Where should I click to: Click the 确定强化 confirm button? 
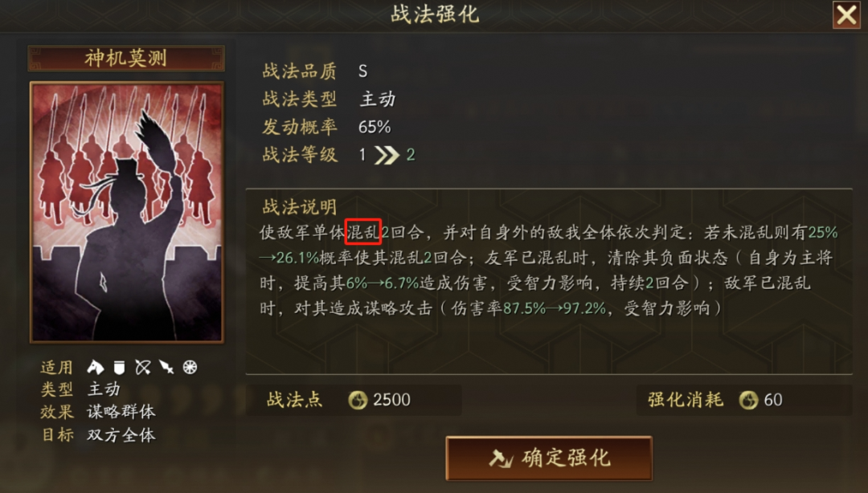[x=549, y=458]
